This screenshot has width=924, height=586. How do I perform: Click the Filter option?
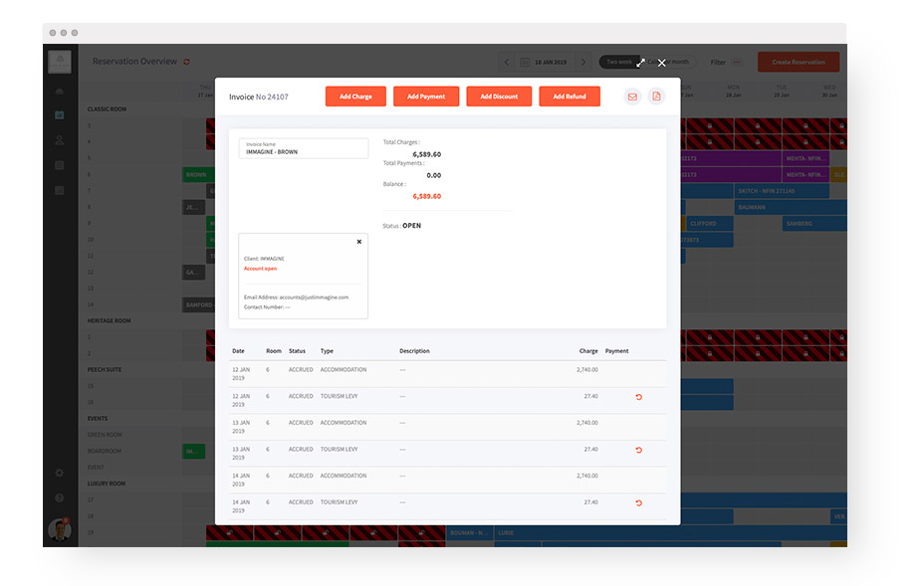tap(720, 62)
